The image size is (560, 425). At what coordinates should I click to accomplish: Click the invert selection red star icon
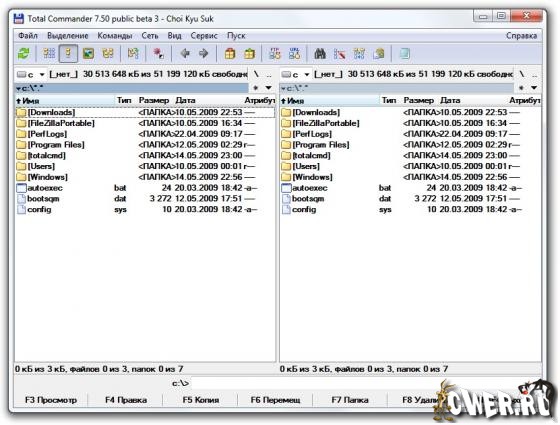tap(159, 54)
